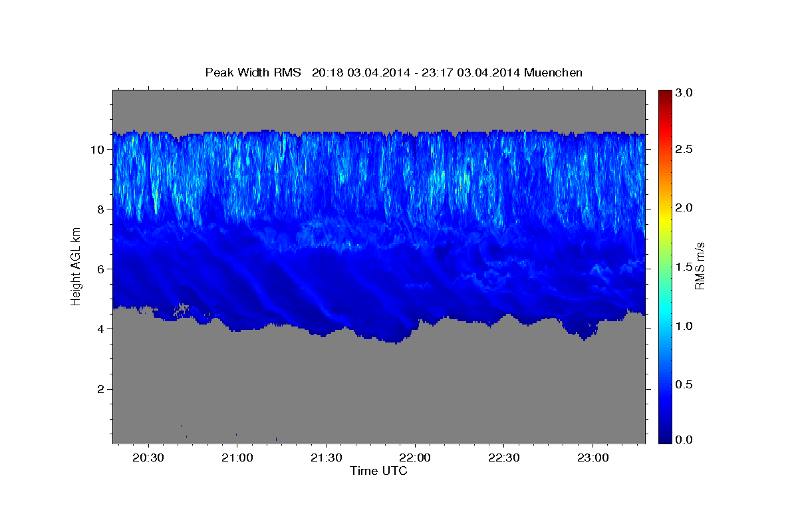
Task: Click the height label '2'
Action: 100,388
